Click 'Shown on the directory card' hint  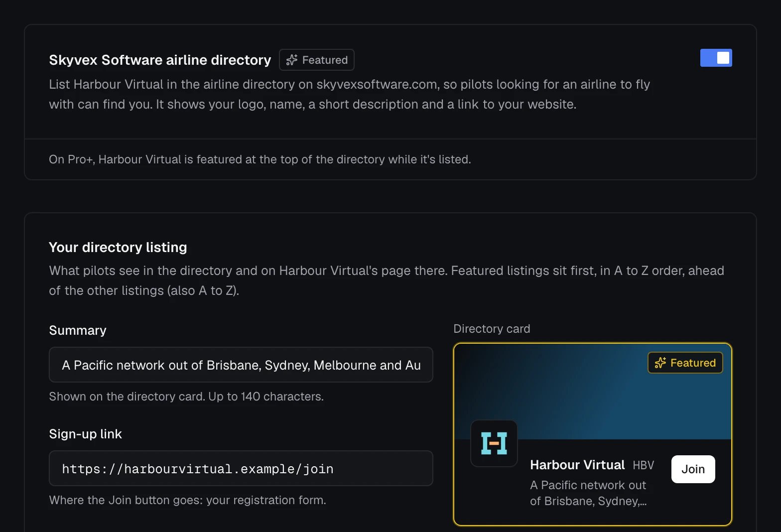pyautogui.click(x=186, y=397)
